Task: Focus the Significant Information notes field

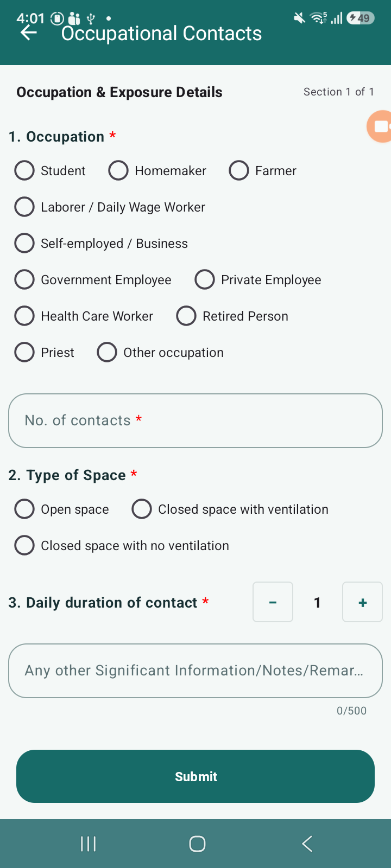Action: [195, 671]
